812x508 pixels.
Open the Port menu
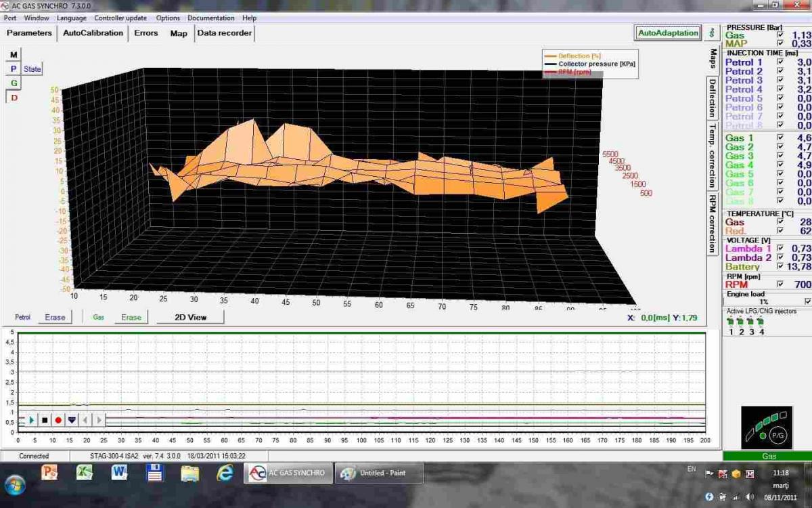pyautogui.click(x=10, y=18)
